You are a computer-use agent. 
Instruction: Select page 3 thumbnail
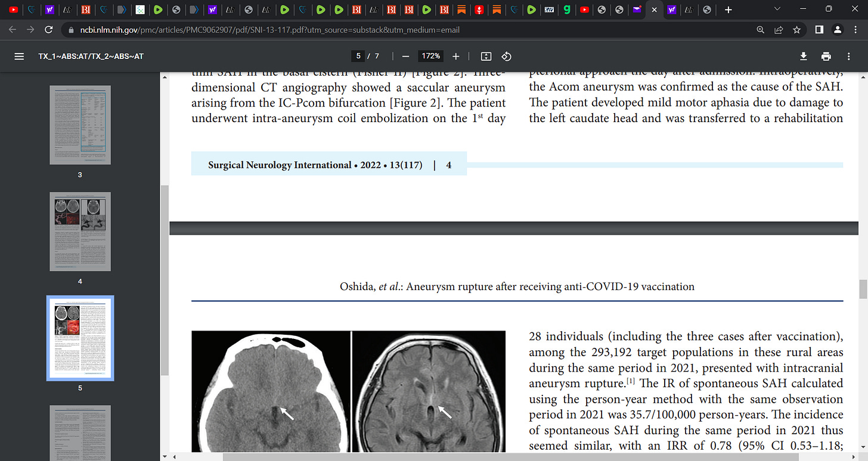click(x=80, y=125)
